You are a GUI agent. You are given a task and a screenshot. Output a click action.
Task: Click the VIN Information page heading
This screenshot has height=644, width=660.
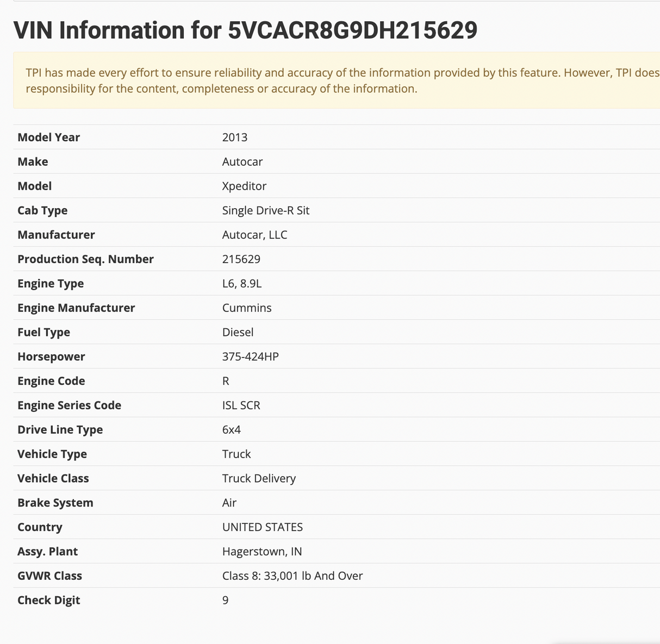[245, 30]
